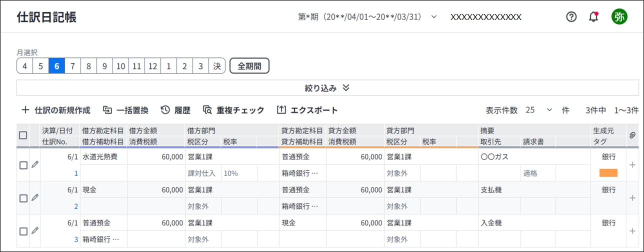Image resolution: width=644 pixels, height=252 pixels.
Task: Toggle the select-all header checkbox
Action: pos(23,135)
